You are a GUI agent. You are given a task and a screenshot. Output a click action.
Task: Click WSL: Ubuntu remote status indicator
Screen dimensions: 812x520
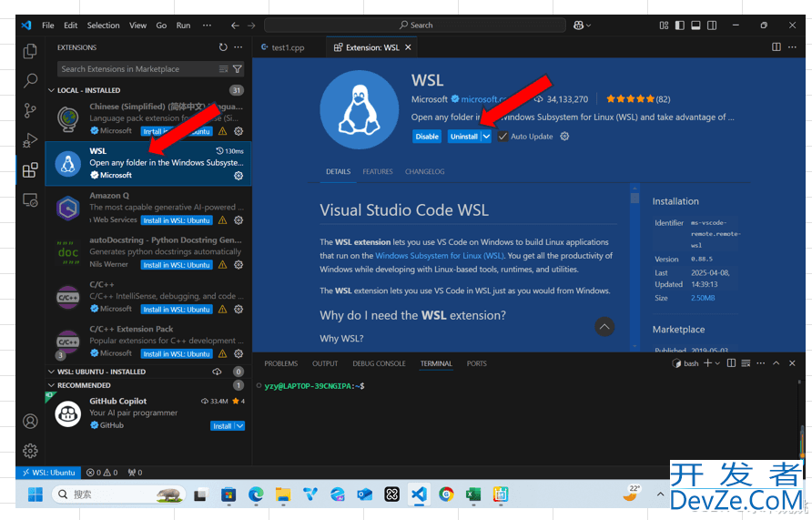coord(48,473)
